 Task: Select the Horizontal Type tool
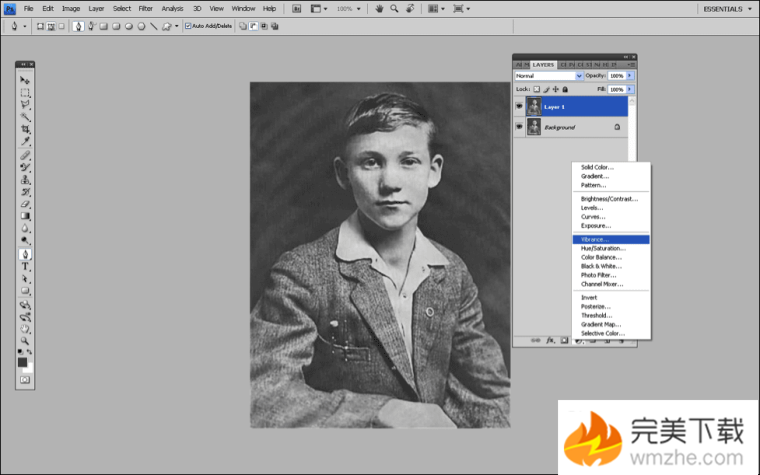point(25,267)
